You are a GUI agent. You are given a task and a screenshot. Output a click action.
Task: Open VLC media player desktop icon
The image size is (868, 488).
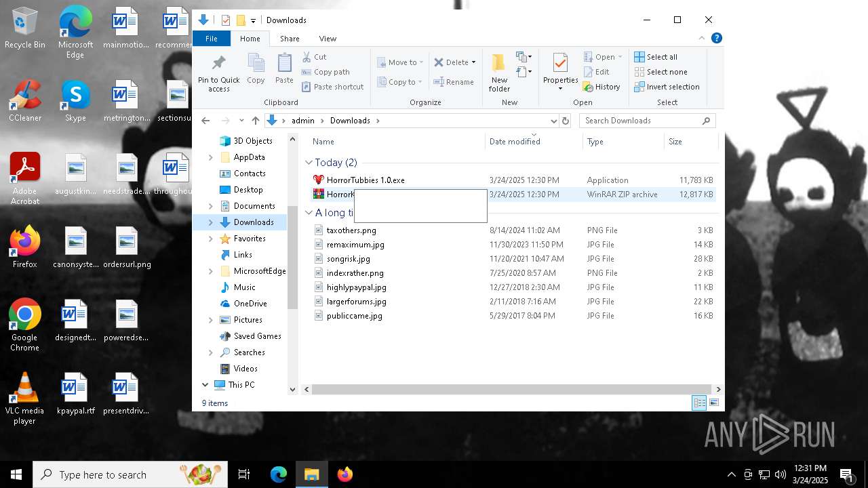24,399
